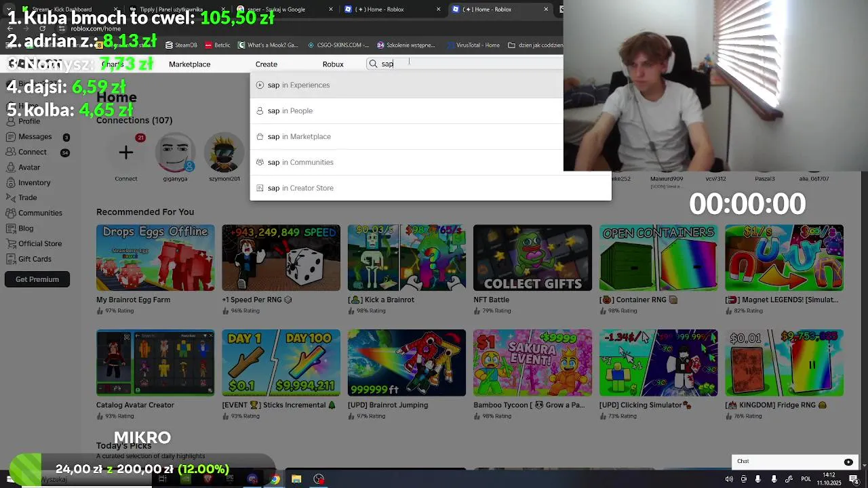Open File Explorer from taskbar
The width and height of the screenshot is (868, 488).
coord(296,479)
